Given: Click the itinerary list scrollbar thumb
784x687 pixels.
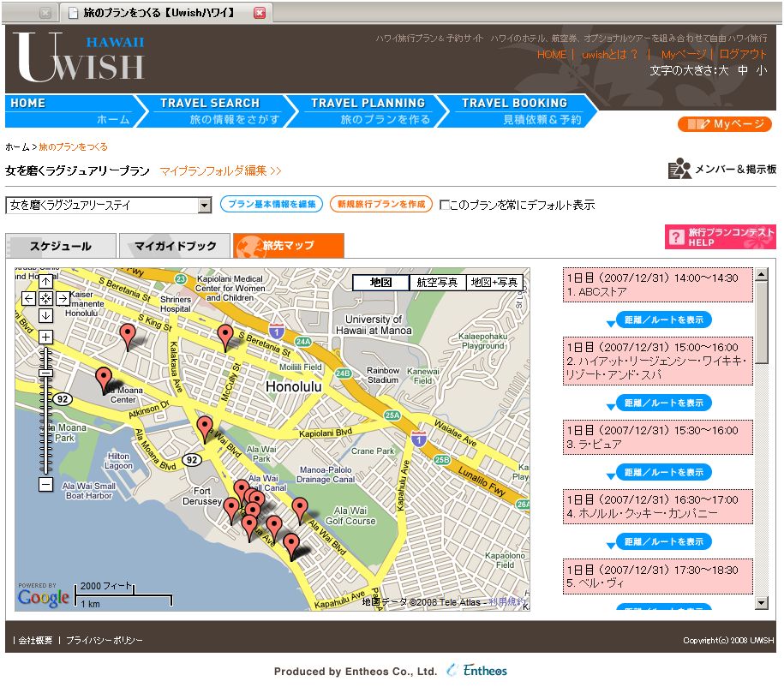Looking at the screenshot, I should pos(761,323).
